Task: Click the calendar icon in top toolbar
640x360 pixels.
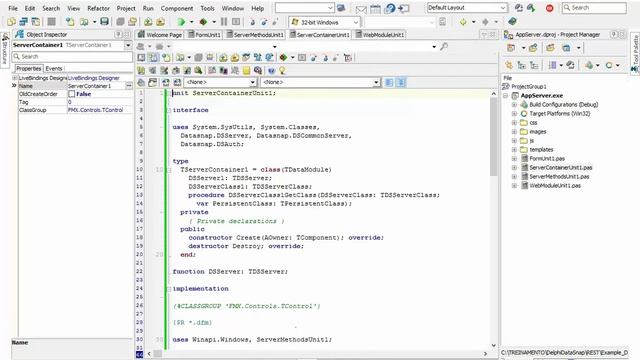Action: [376, 9]
